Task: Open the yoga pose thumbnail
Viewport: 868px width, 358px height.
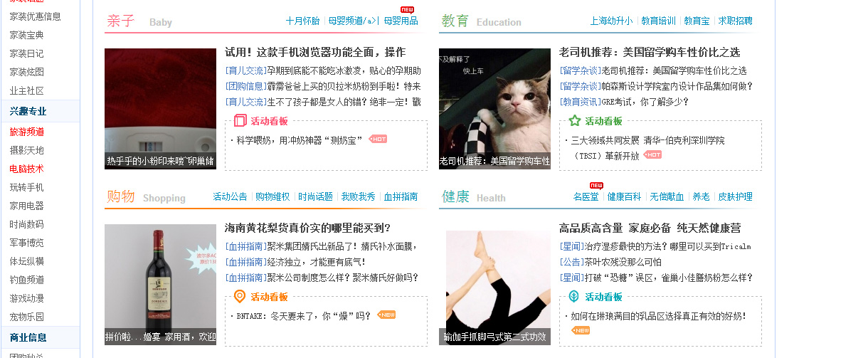Action: coord(494,285)
